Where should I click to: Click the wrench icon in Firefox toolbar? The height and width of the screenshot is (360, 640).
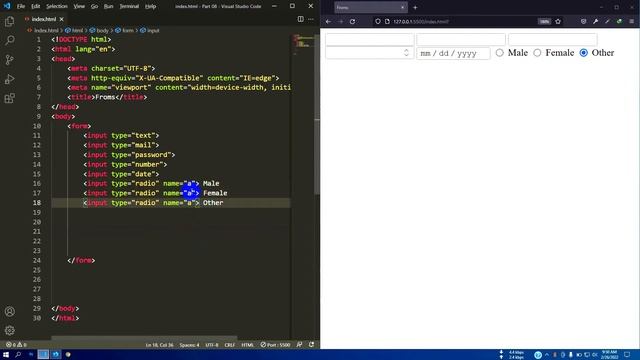596,22
